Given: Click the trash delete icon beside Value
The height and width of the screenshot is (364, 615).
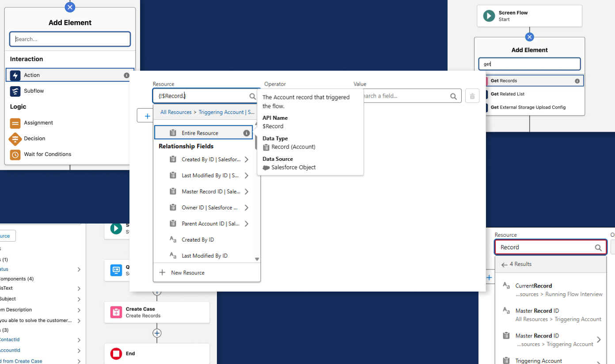Looking at the screenshot, I should 472,96.
